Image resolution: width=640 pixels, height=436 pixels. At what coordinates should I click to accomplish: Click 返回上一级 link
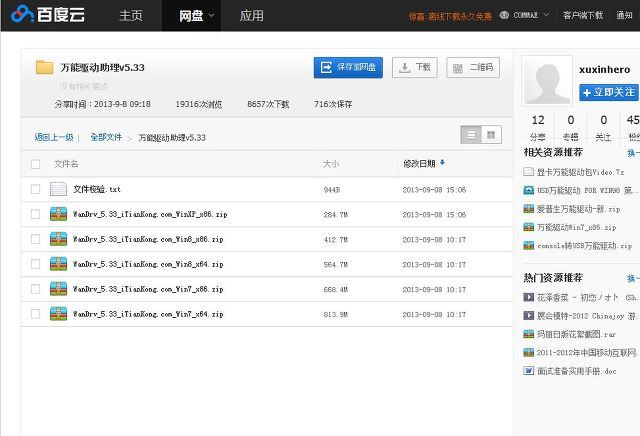tap(54, 137)
